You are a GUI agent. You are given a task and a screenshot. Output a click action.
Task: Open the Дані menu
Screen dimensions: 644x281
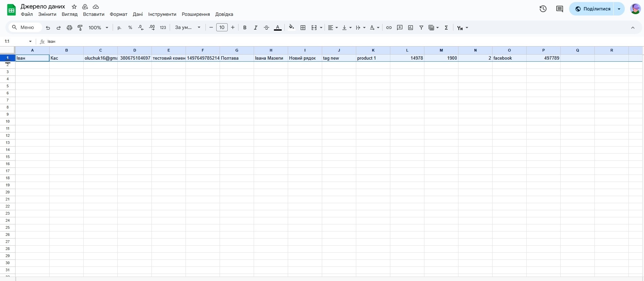(x=138, y=14)
